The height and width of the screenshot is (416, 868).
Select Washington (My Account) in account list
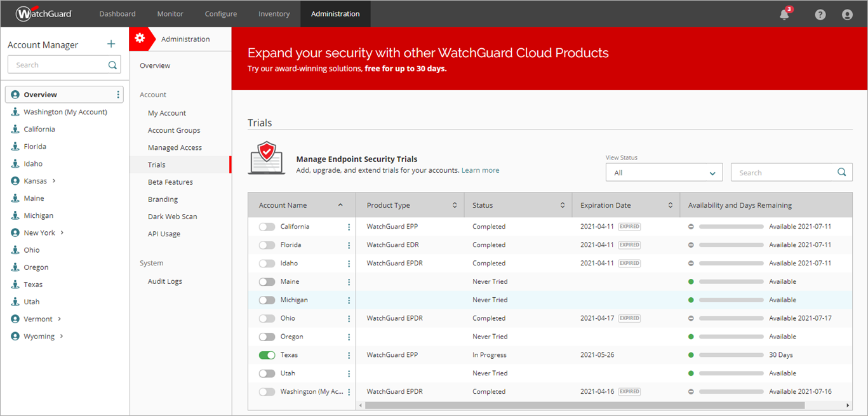[65, 112]
